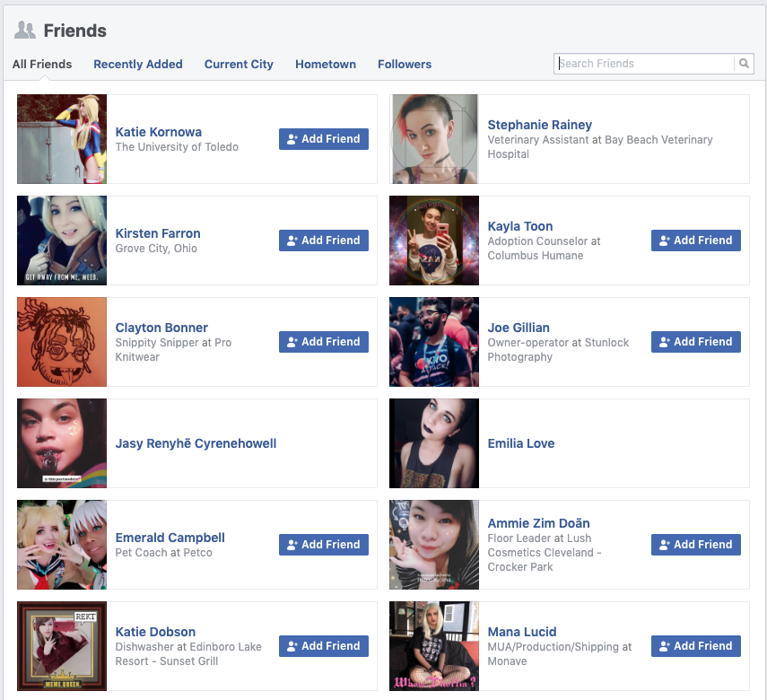Visit Clayton Bonner's profile name link
Image resolution: width=767 pixels, height=700 pixels.
161,328
